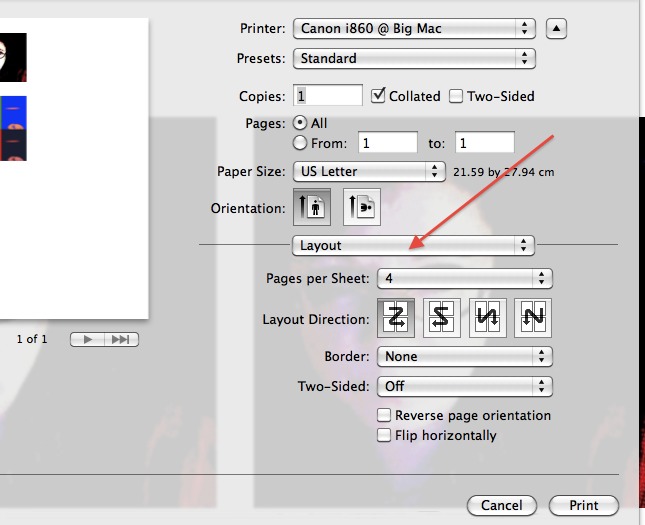Viewport: 645px width, 525px height.
Task: Enable Reverse page orientation
Action: [384, 415]
